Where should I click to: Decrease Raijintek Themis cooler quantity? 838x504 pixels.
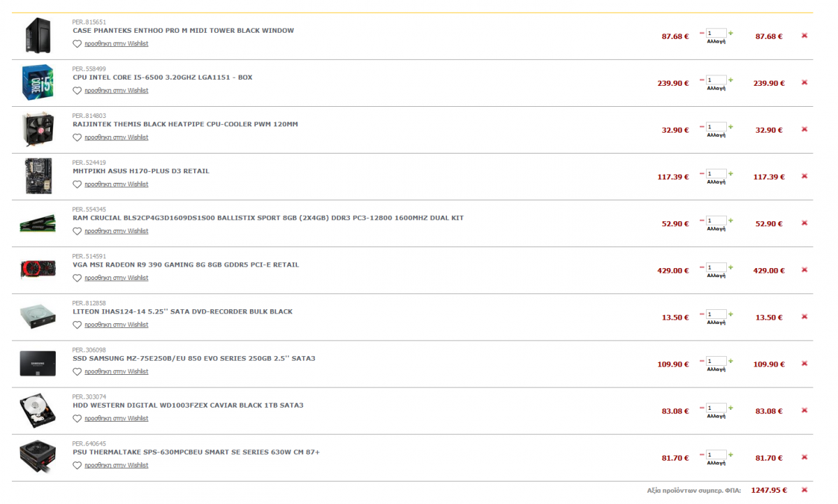click(702, 126)
